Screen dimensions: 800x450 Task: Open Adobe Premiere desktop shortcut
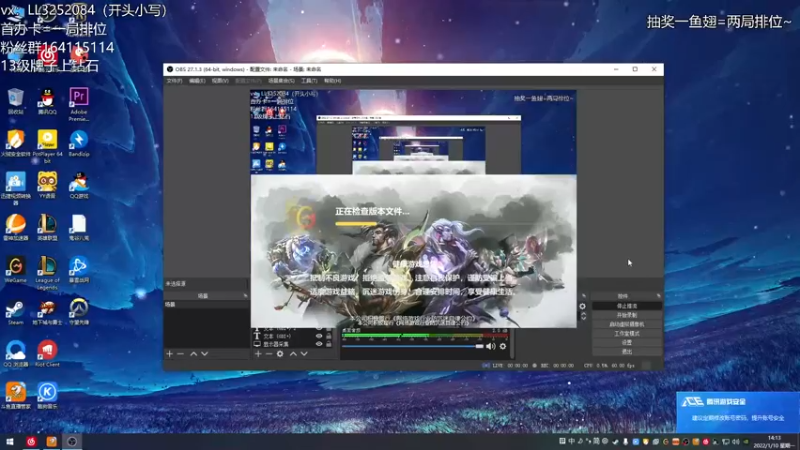point(79,104)
